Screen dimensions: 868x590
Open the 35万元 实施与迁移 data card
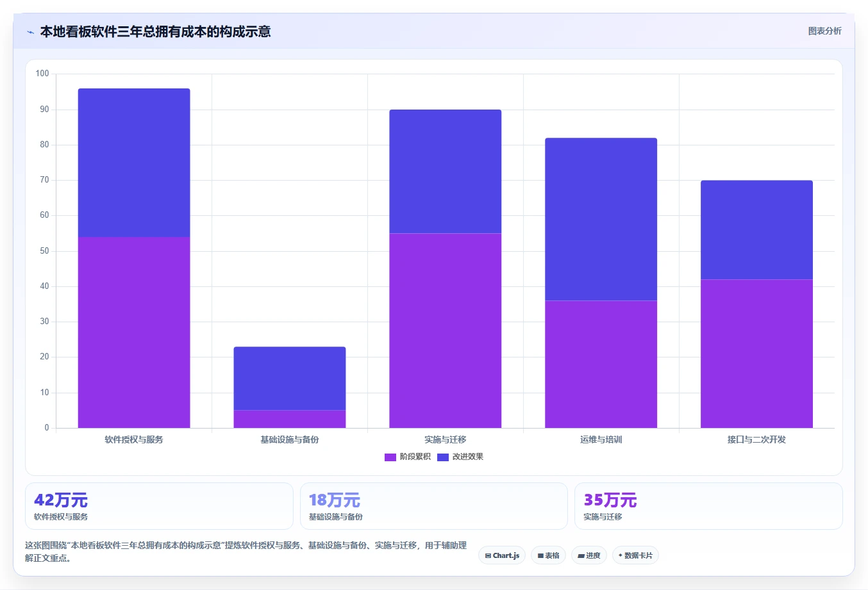click(708, 506)
